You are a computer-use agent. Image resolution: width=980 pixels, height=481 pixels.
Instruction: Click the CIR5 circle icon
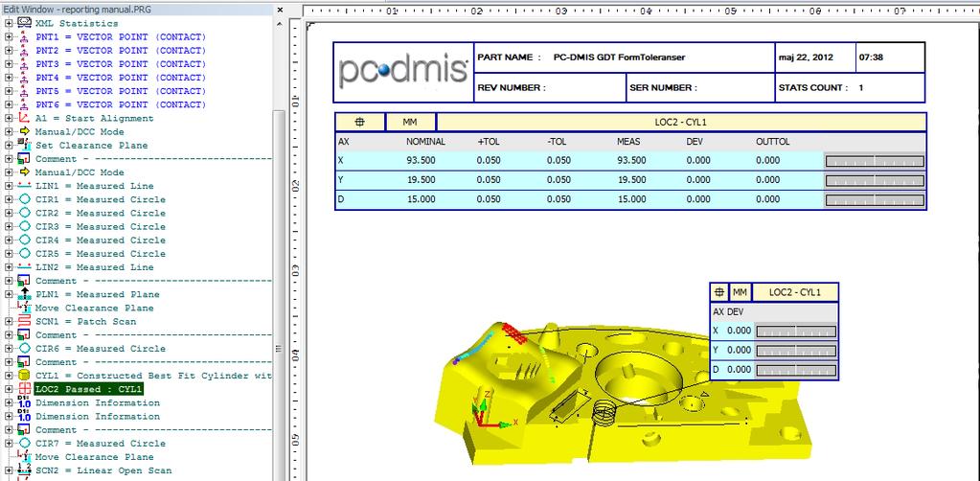click(x=24, y=253)
